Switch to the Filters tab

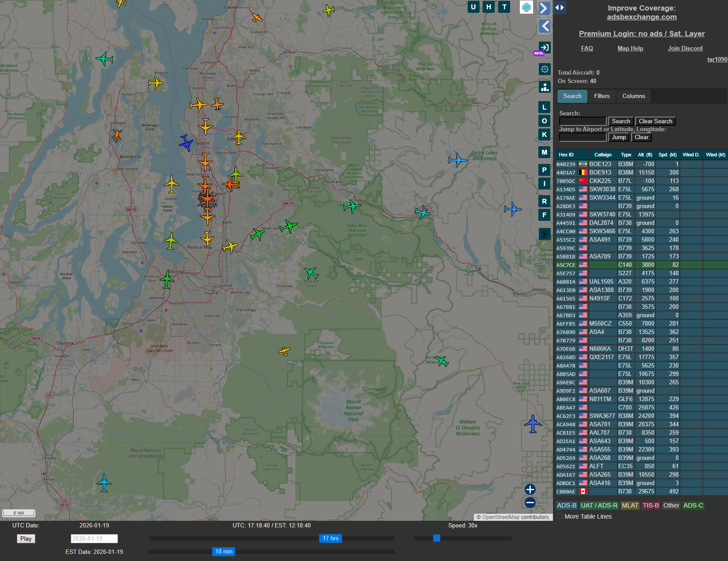click(602, 96)
